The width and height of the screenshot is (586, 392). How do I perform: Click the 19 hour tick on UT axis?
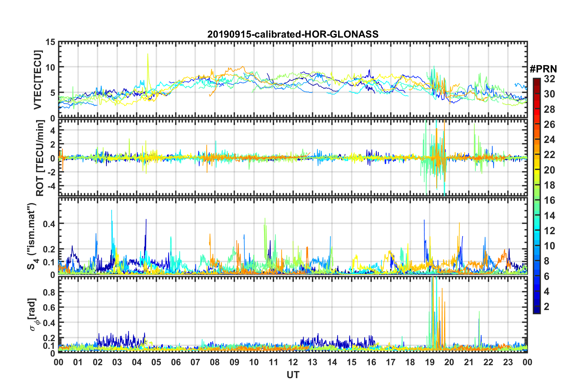(429, 362)
